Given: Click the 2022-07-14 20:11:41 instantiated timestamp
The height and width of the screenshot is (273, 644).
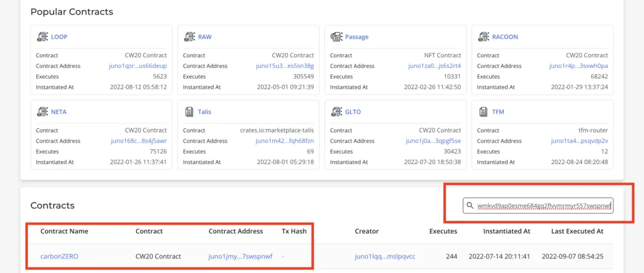Looking at the screenshot, I should (499, 257).
